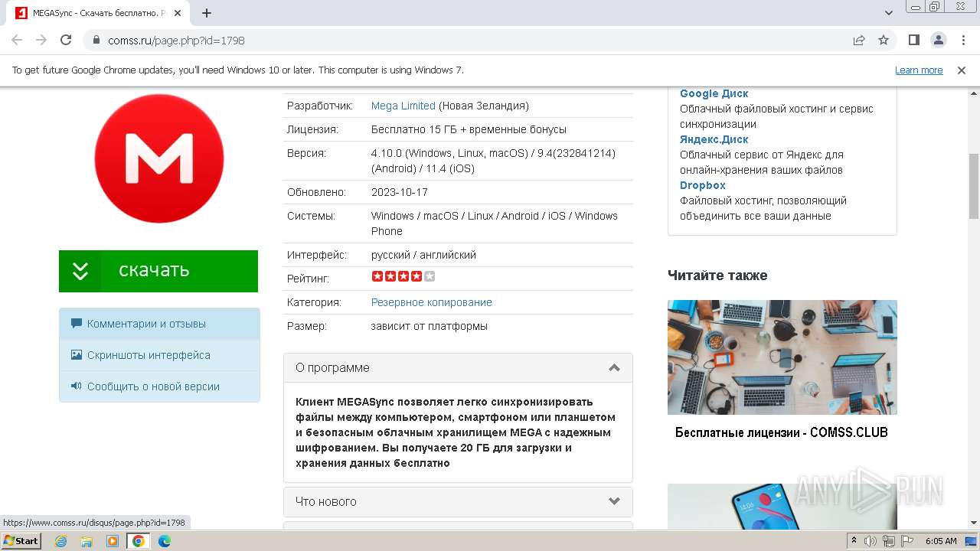This screenshot has height=551, width=980.
Task: Collapse the О программе section
Action: click(458, 367)
